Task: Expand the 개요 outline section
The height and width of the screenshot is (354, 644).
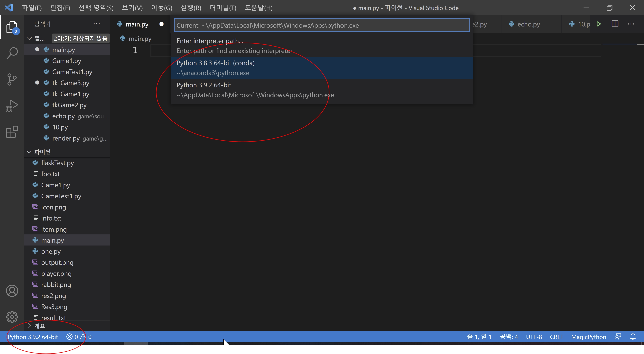Action: 29,326
